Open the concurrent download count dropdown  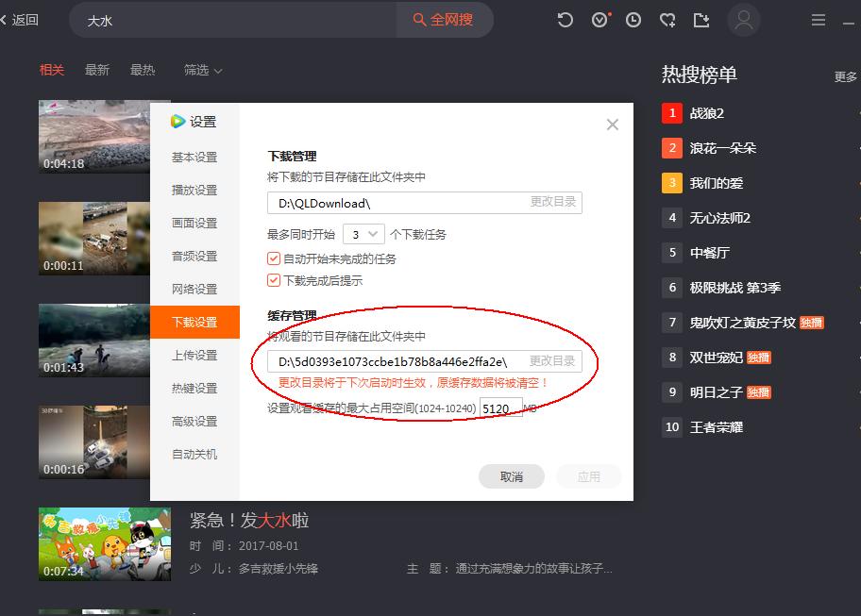click(x=363, y=233)
